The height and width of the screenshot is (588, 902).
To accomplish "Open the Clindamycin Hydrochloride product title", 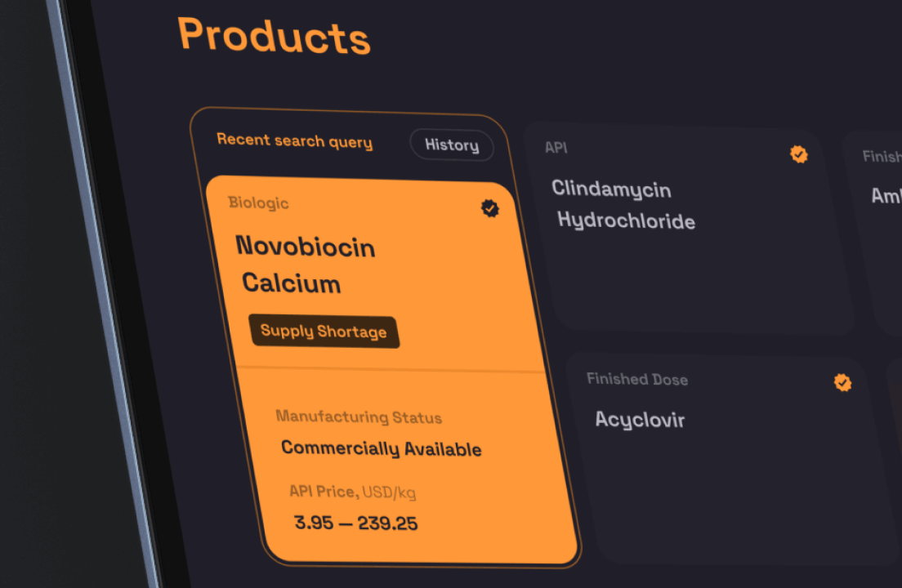I will click(623, 205).
